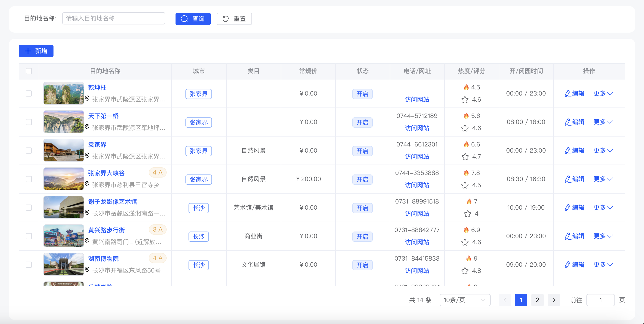Toggle the select-all checkbox in the table header
644x324 pixels.
point(29,71)
